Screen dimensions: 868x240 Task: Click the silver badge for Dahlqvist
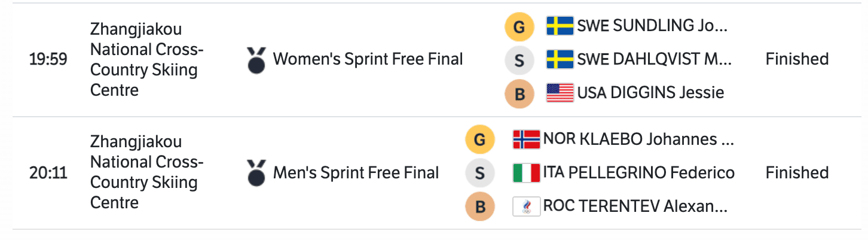click(519, 60)
